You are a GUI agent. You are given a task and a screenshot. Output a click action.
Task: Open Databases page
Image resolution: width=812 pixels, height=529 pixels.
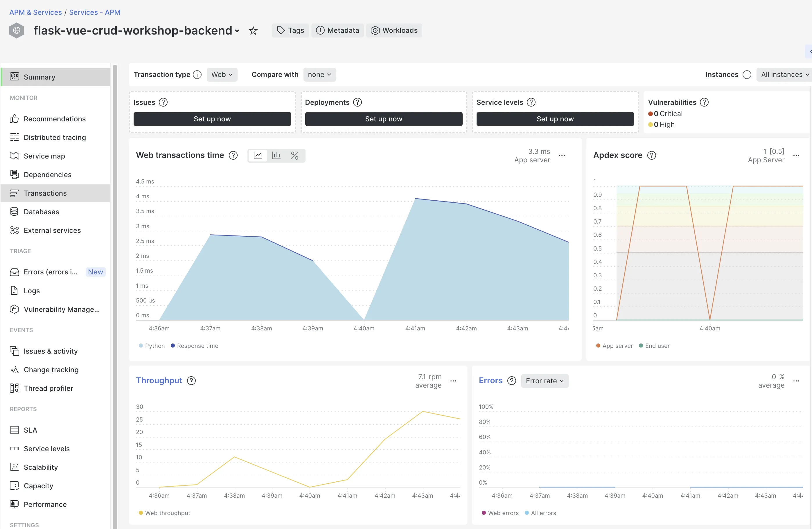click(55, 211)
